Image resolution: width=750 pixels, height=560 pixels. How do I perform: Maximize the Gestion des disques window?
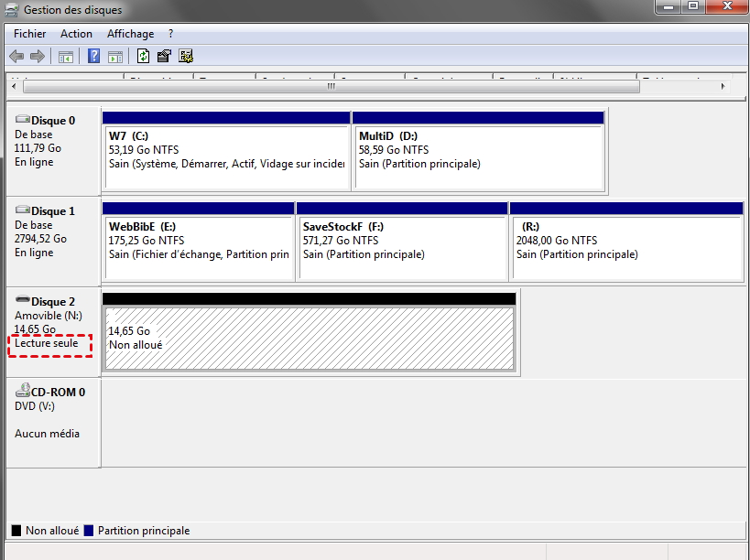point(693,6)
